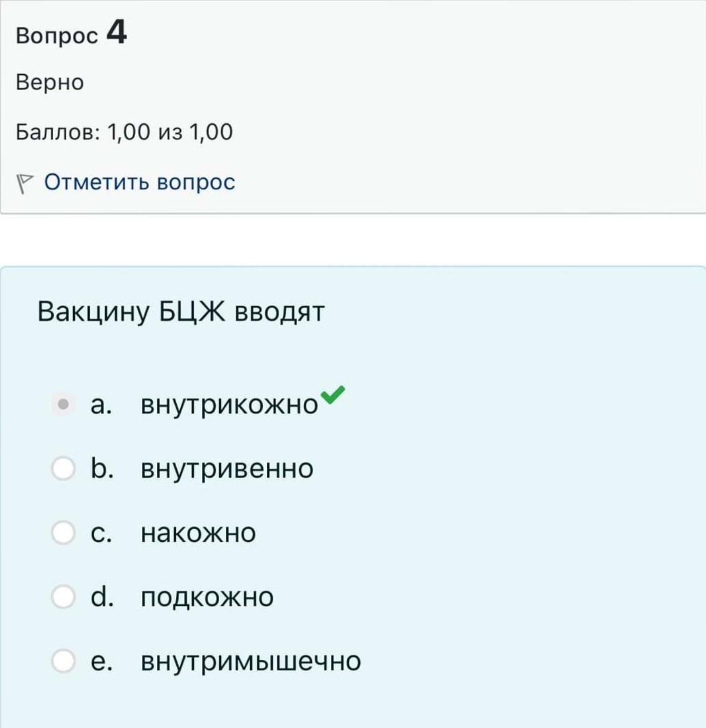Image resolution: width=706 pixels, height=728 pixels.
Task: Click the Вопрос 4 heading
Action: click(x=71, y=33)
